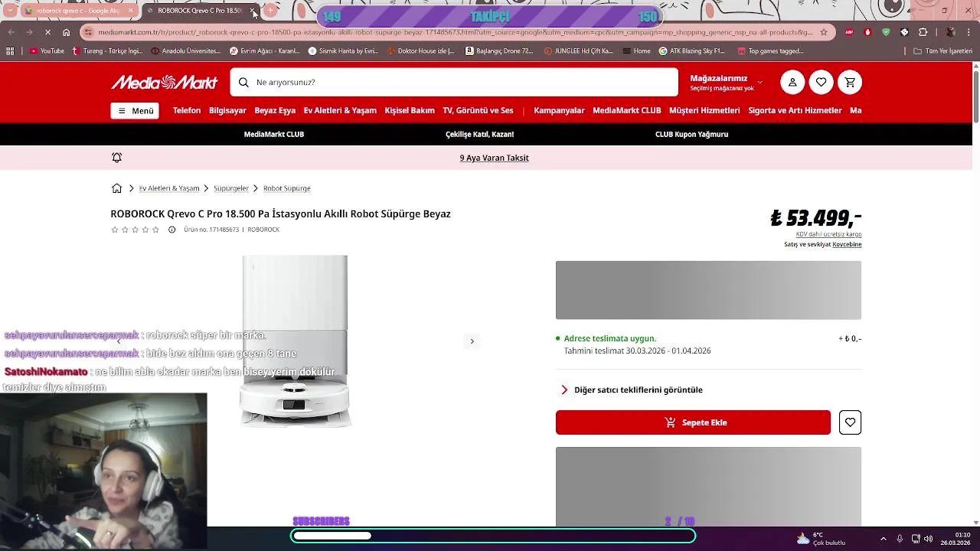The image size is (980, 551).
Task: Open the shopping cart icon
Action: [850, 82]
